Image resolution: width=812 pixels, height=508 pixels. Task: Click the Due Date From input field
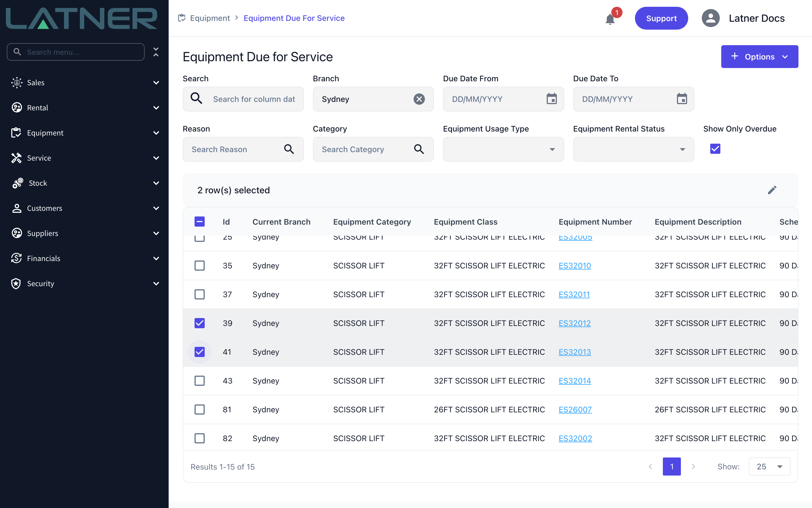[x=503, y=99]
